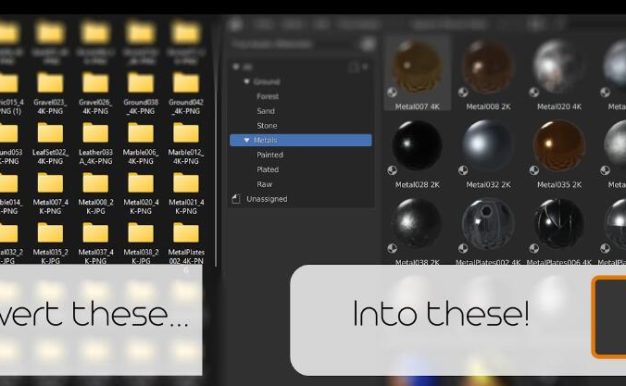Select the Metal038 2K material asset
Viewport: 626px width, 386px height.
(x=417, y=231)
